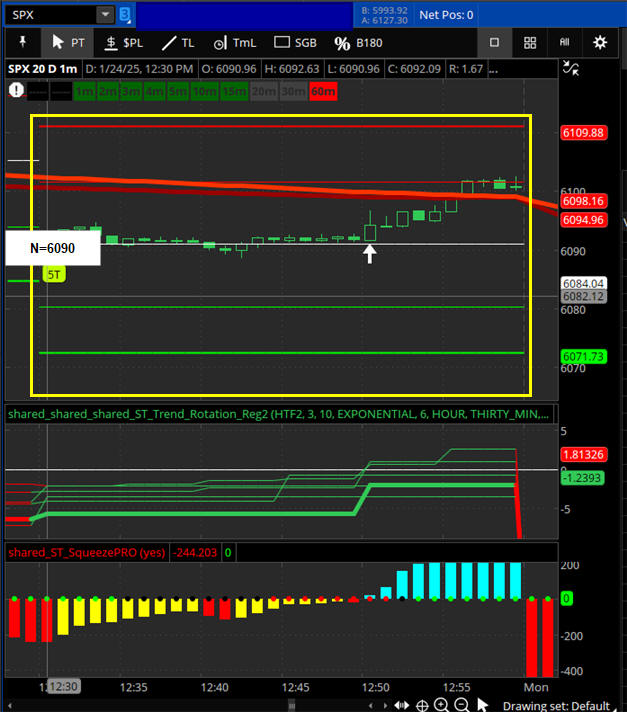Click the small scroll-right arrow near the zoom icons
This screenshot has width=627, height=712.
click(386, 705)
